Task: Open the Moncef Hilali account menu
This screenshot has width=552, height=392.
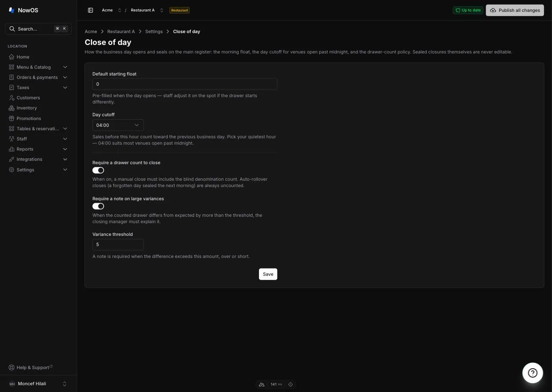Action: point(38,384)
